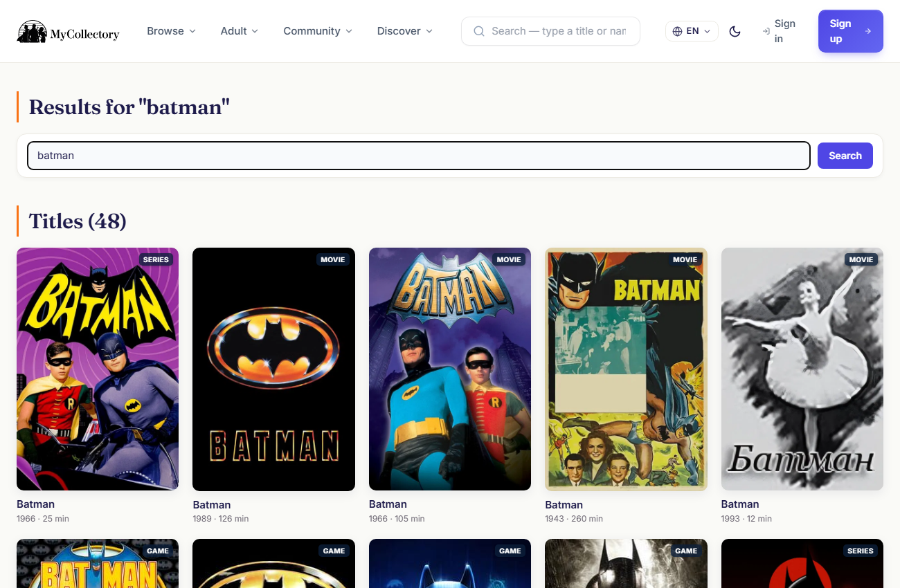
Task: Click the Sign up button
Action: [850, 31]
